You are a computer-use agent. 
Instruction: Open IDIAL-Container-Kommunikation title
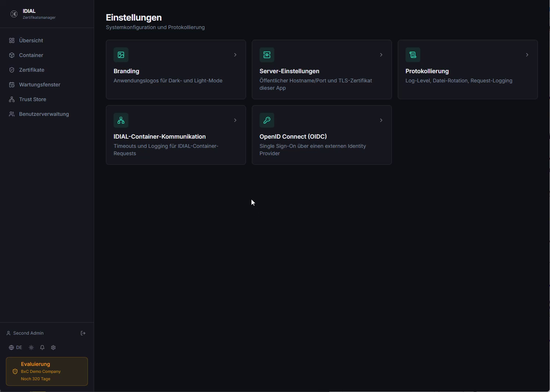(x=160, y=136)
